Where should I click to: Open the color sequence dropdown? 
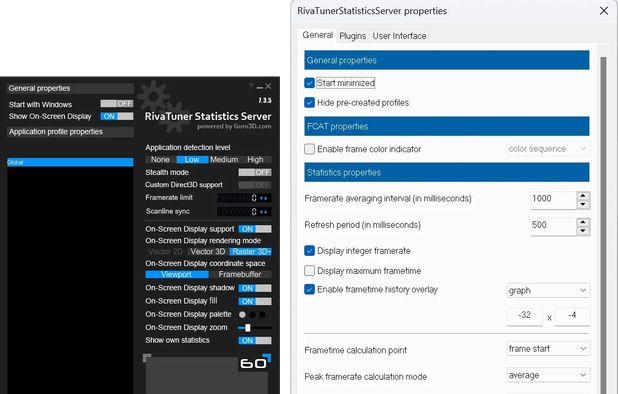[x=548, y=149]
